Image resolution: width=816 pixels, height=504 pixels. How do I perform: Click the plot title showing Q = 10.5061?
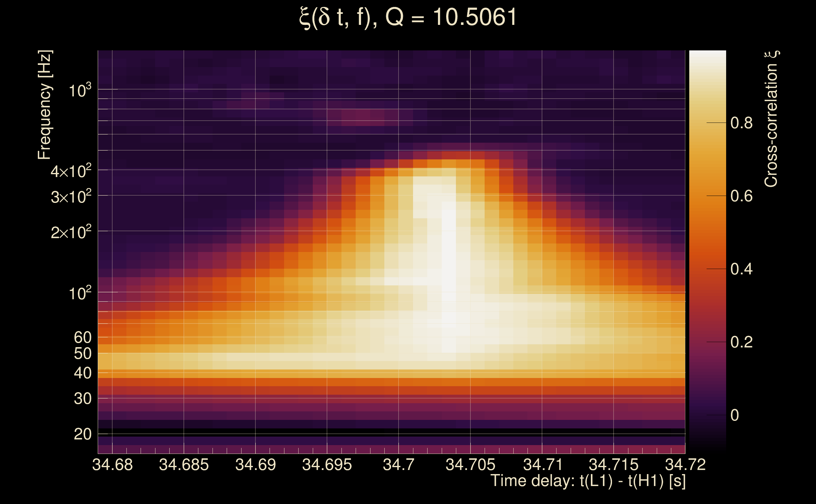(x=408, y=17)
